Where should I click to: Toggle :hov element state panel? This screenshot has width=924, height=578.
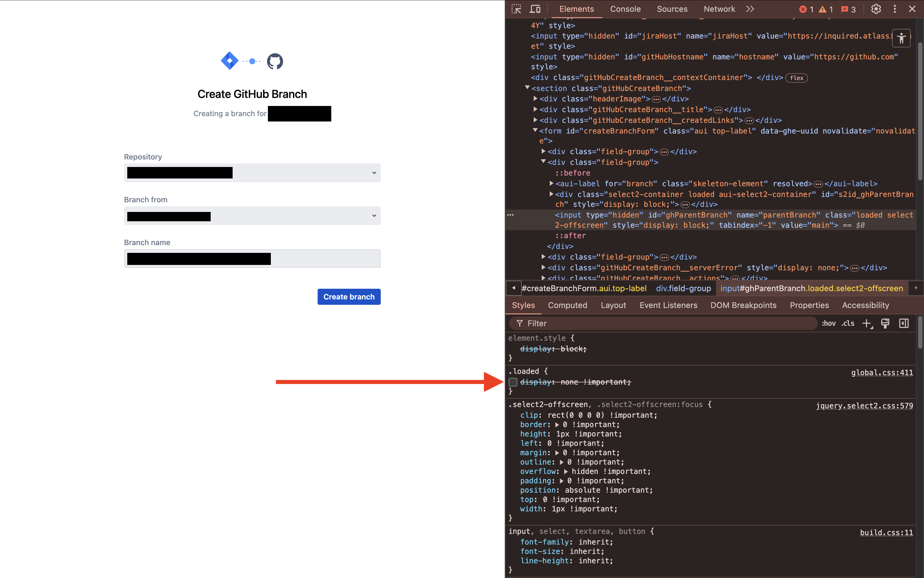829,324
